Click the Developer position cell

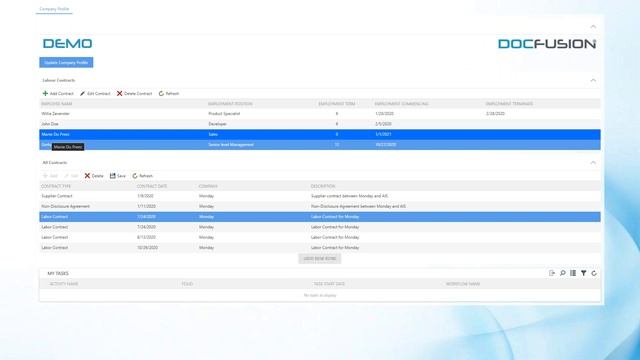tap(218, 124)
